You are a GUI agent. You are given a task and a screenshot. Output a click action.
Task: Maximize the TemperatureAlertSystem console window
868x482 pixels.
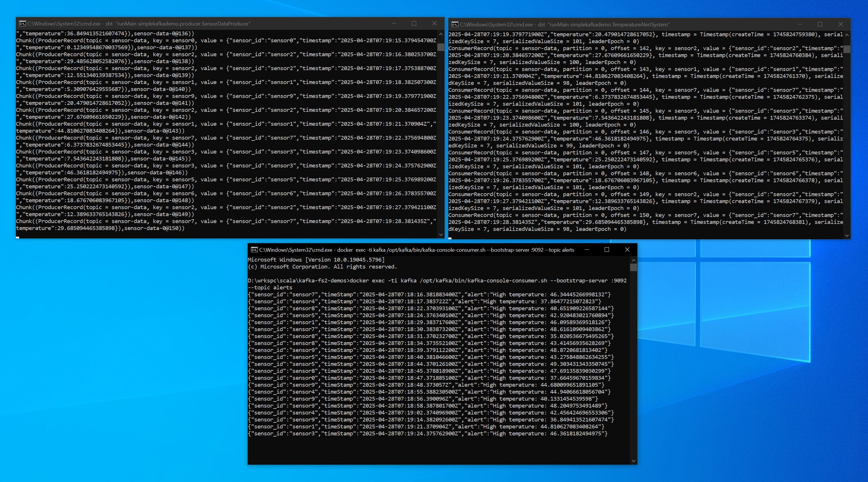(820, 24)
